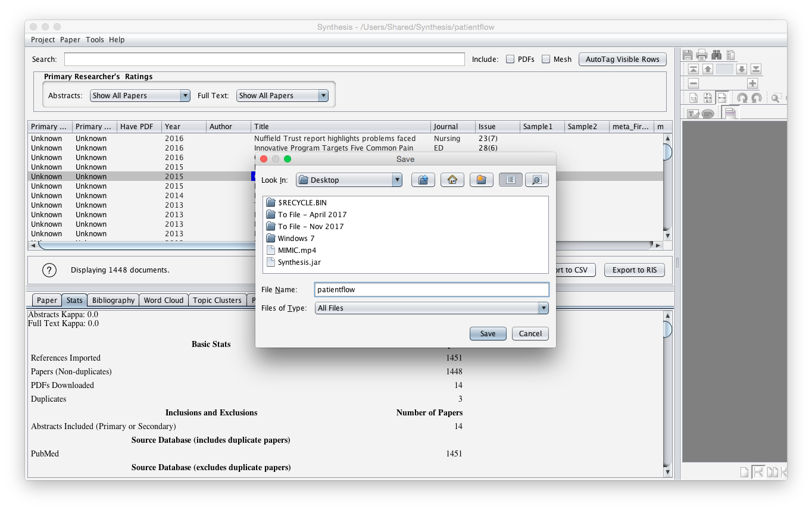Screen dimensions: 812x510
Task: Click the help question mark icon
Action: (49, 270)
